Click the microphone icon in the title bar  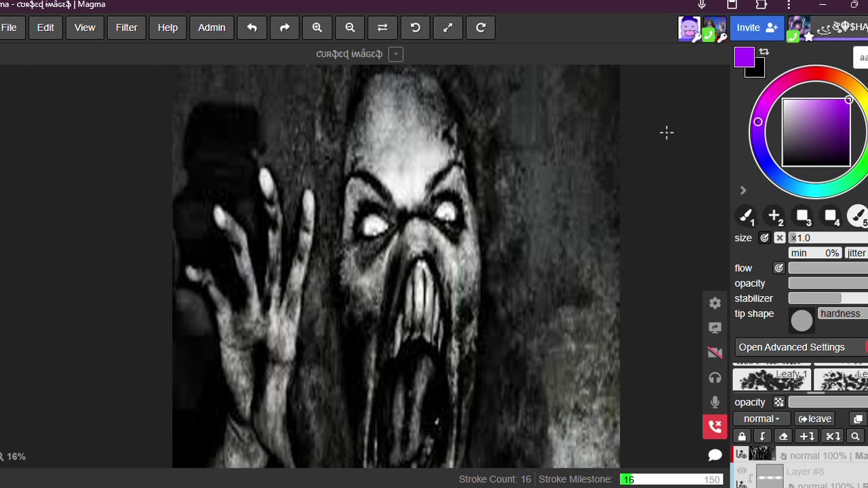pyautogui.click(x=702, y=5)
